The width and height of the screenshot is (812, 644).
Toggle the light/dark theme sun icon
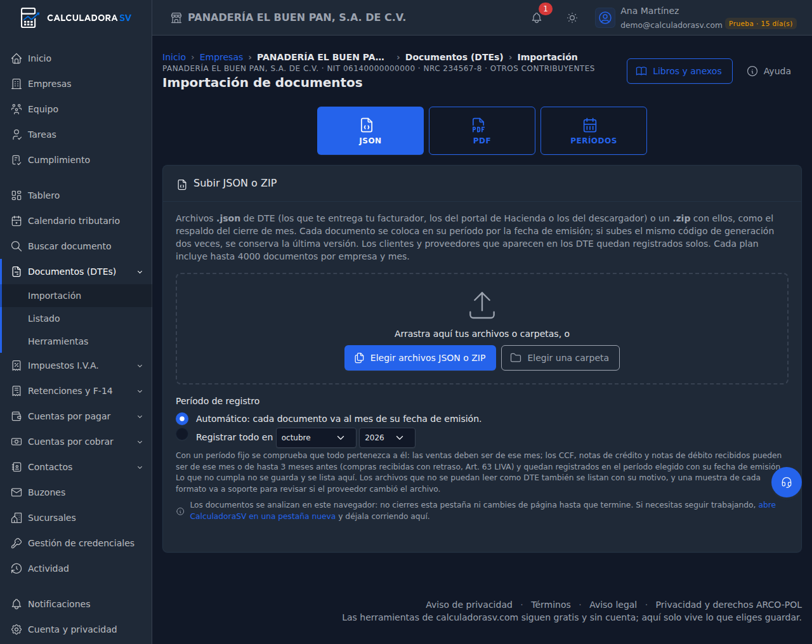572,18
